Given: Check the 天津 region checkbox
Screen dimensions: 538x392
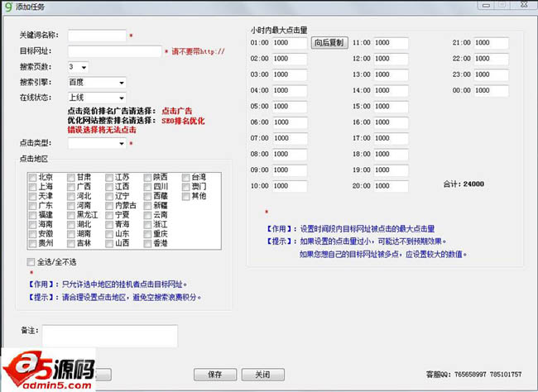Looking at the screenshot, I should coord(33,197).
